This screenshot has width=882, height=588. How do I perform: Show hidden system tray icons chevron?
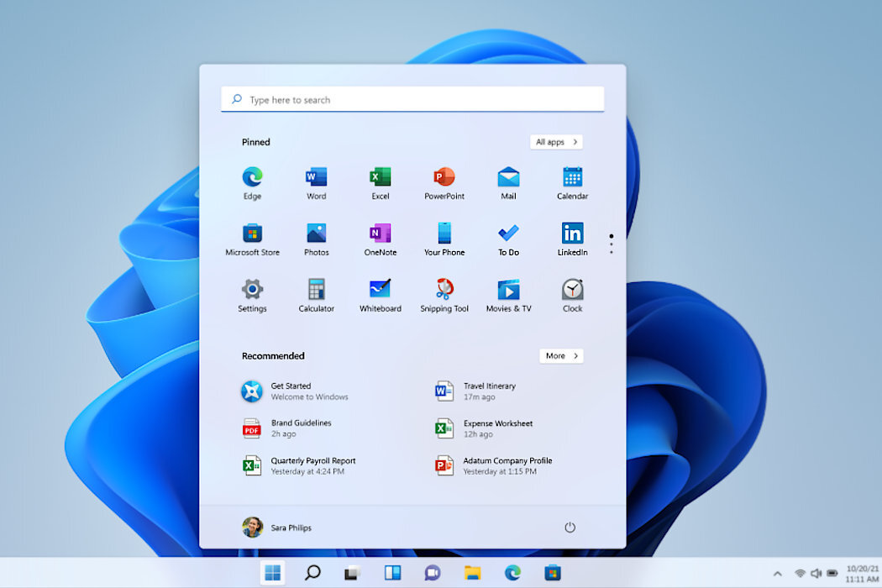click(x=777, y=574)
